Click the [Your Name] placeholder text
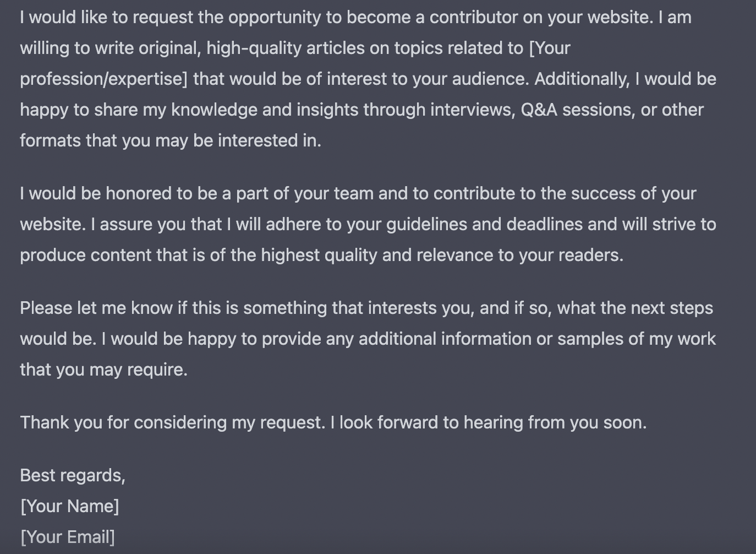 click(x=69, y=506)
